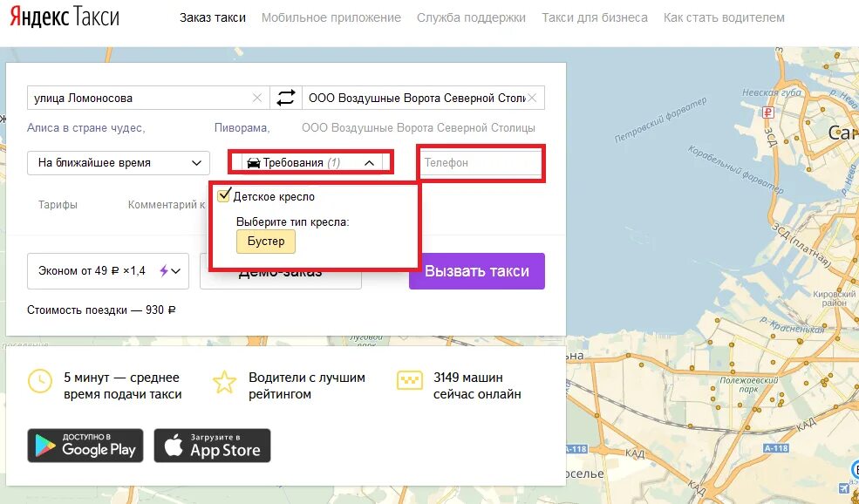Click the ruble marker on the map
This screenshot has width=859, height=504.
[x=768, y=112]
